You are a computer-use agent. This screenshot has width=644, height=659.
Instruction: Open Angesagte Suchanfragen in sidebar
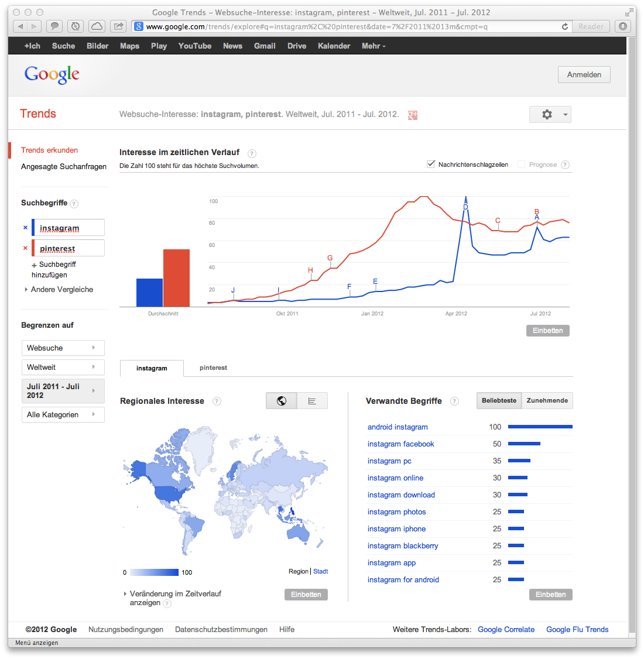(63, 166)
